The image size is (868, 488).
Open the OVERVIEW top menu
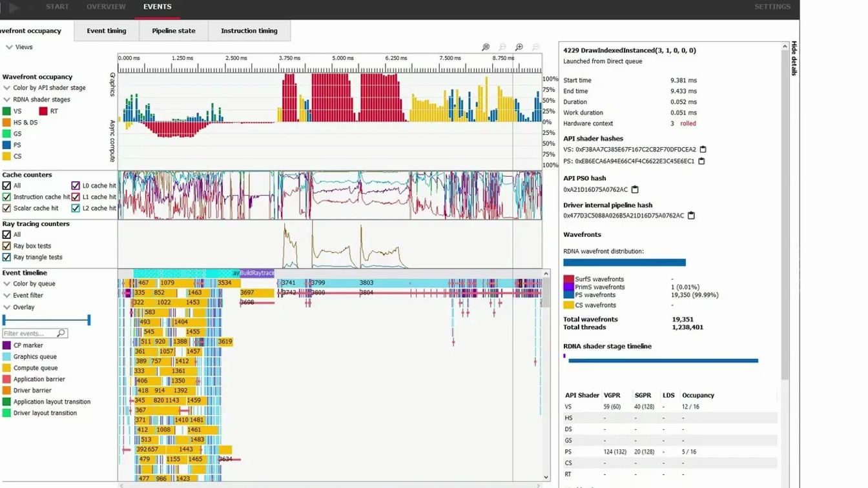coord(106,7)
